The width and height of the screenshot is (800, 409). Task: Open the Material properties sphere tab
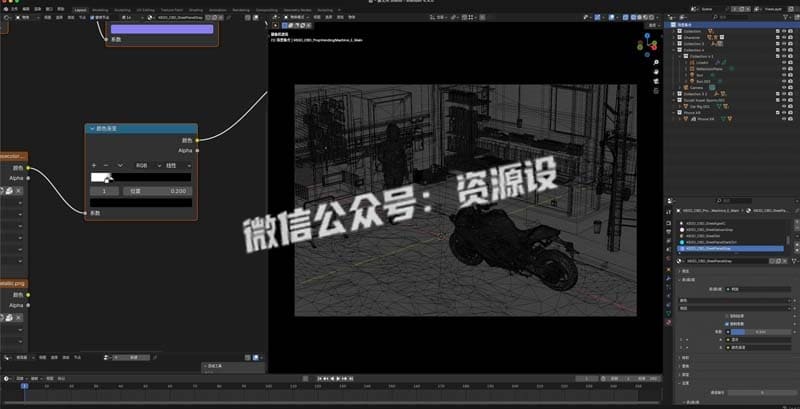pyautogui.click(x=668, y=322)
